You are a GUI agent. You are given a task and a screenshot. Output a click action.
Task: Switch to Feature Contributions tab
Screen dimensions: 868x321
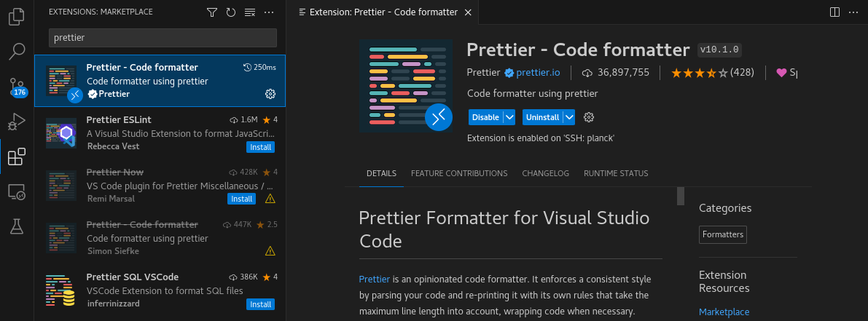click(x=459, y=173)
